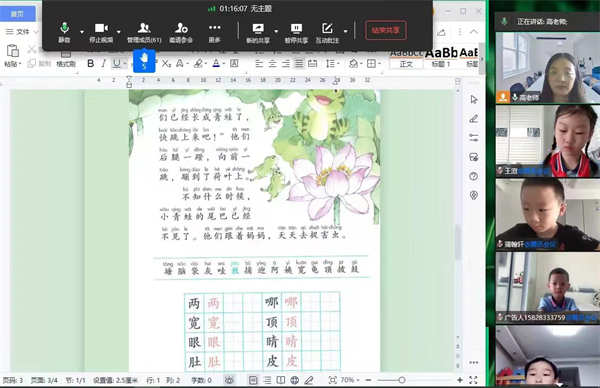Start a 新的共享 new share
Image resolution: width=600 pixels, height=388 pixels.
258,33
